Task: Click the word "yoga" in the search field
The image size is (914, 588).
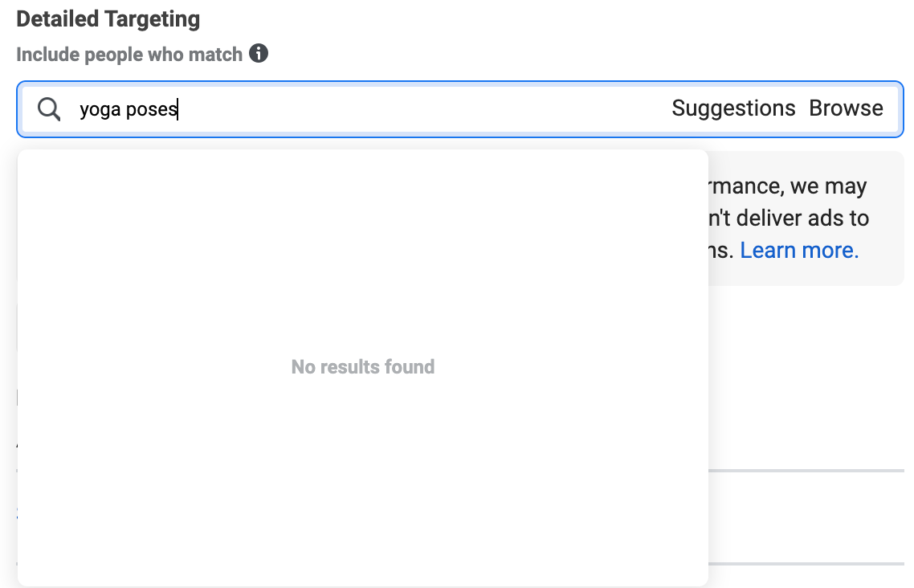Action: click(100, 109)
